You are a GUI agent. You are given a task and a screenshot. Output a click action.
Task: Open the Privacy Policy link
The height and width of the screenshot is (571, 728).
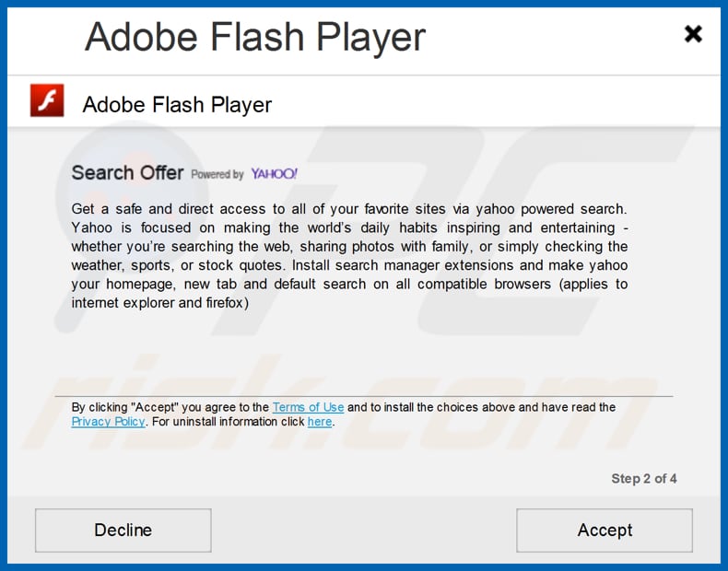point(108,422)
